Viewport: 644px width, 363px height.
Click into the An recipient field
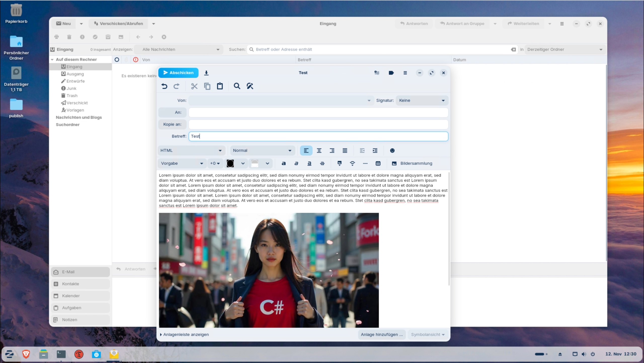click(x=318, y=112)
